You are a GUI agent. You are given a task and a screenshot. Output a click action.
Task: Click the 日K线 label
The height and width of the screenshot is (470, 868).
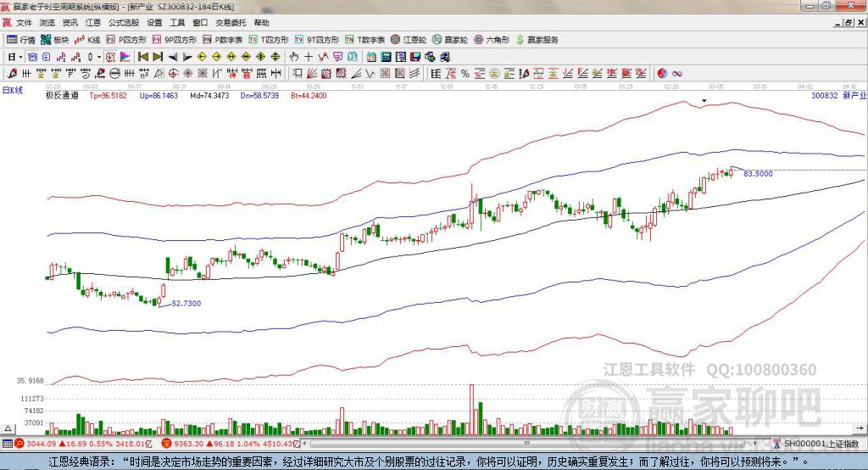tap(13, 90)
